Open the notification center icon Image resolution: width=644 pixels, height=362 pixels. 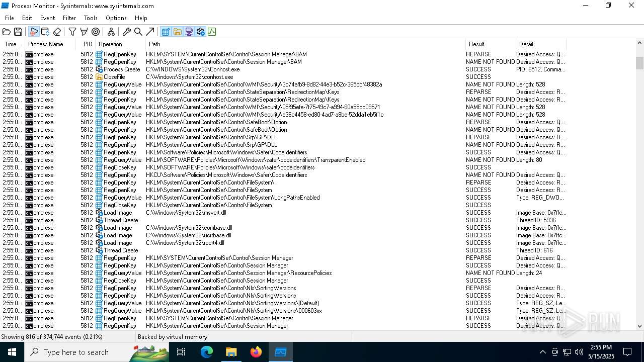(x=627, y=352)
